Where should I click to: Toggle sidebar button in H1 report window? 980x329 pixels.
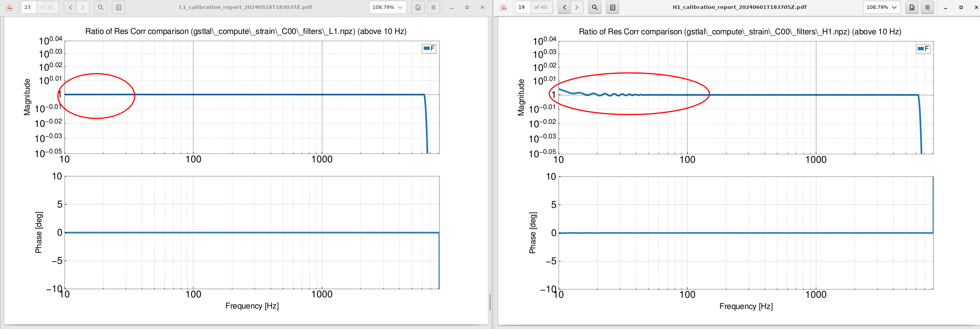coord(613,7)
